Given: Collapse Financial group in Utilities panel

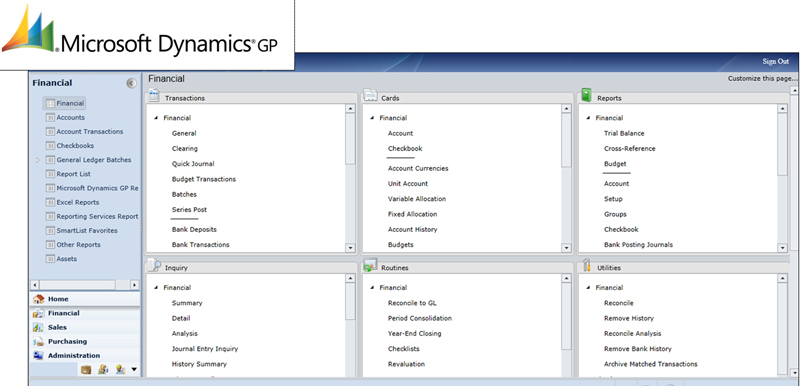Looking at the screenshot, I should click(x=588, y=288).
